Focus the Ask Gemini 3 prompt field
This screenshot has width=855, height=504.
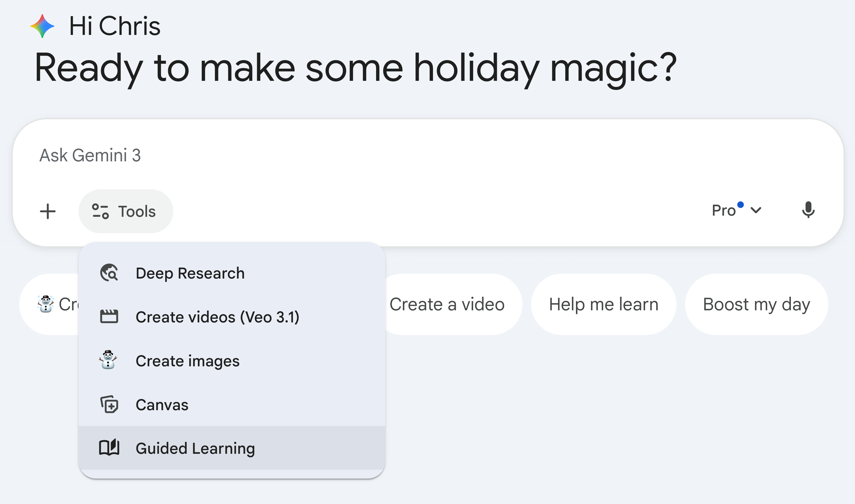[x=428, y=155]
